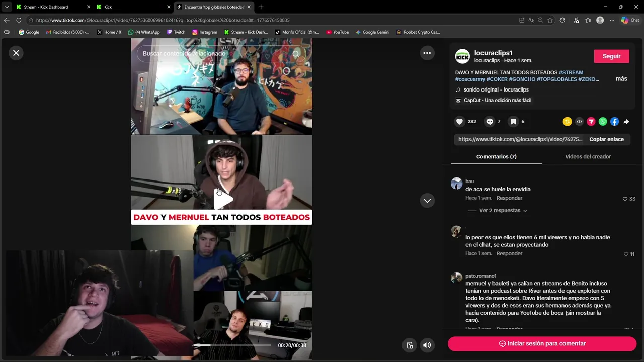Image resolution: width=644 pixels, height=362 pixels.
Task: Reply to the '6 mil viewers' comment
Action: (x=509, y=253)
